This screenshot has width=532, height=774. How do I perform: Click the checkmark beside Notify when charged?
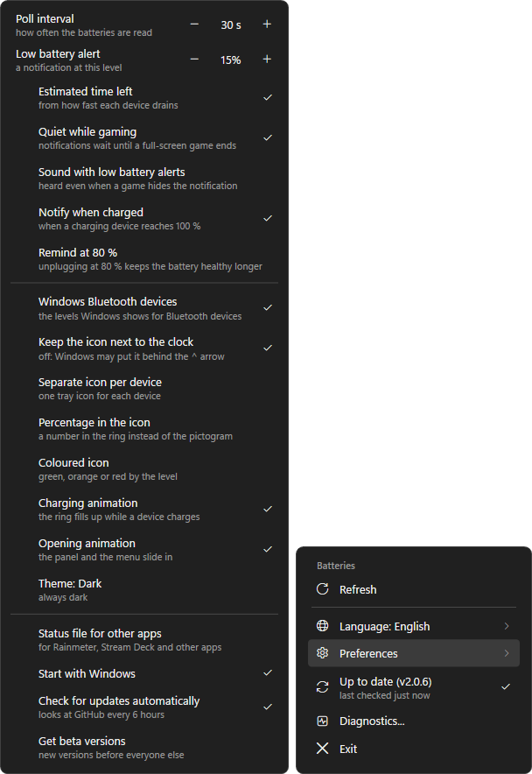pos(268,218)
